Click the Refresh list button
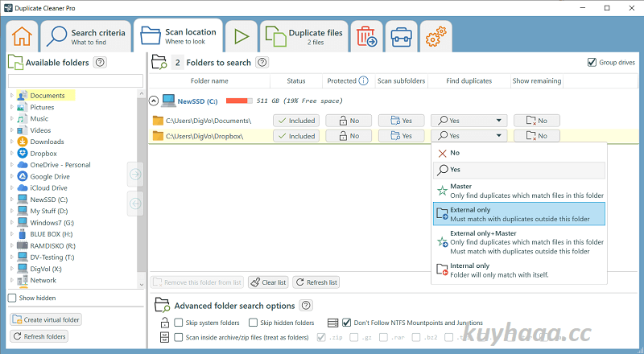The height and width of the screenshot is (354, 644). pyautogui.click(x=316, y=282)
